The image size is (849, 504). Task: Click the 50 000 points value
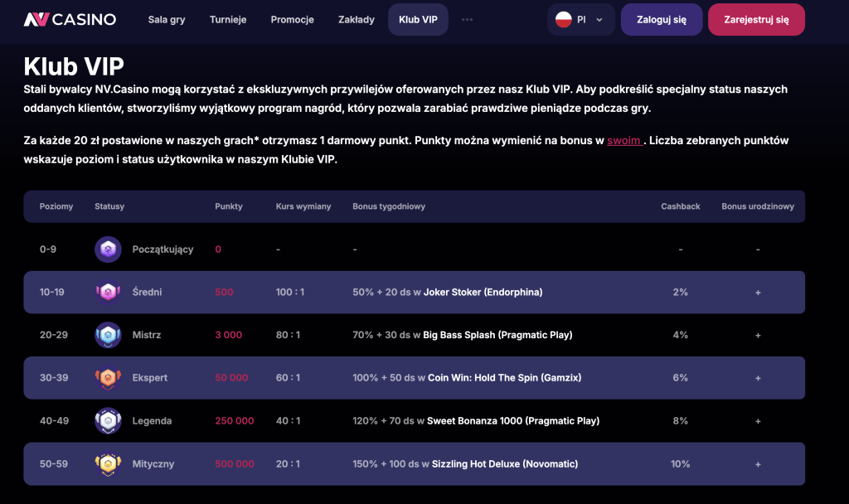[232, 378]
